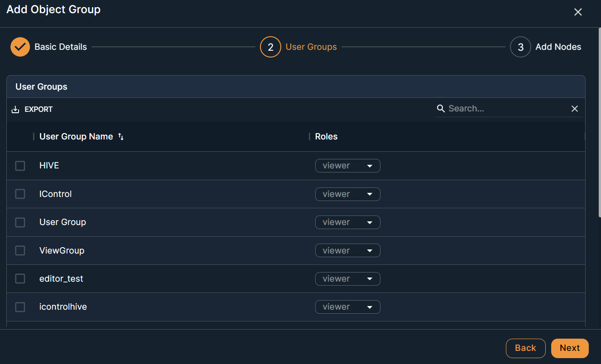The image size is (601, 364).
Task: Sort by User Group Name arrows icon
Action: [121, 137]
